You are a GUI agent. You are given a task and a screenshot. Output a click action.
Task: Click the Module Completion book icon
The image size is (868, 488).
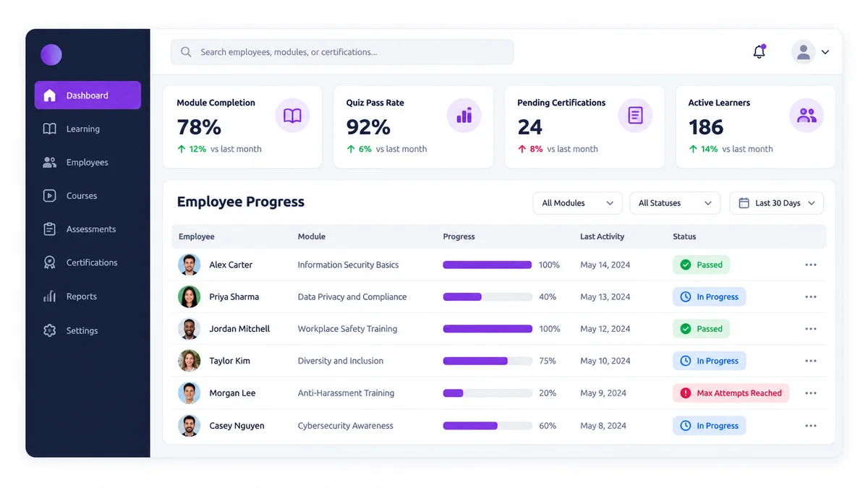292,116
